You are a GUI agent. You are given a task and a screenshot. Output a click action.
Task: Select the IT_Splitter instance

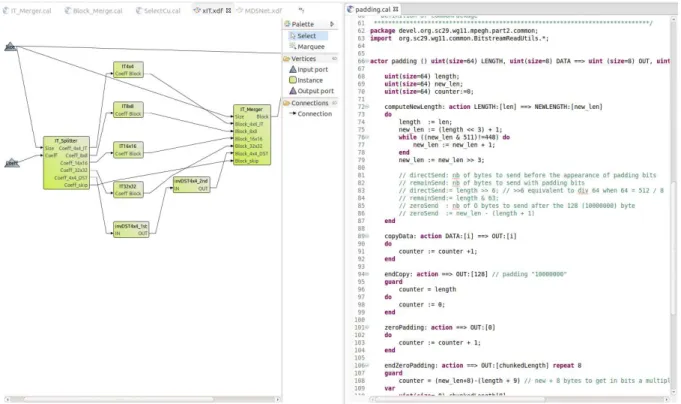[66, 163]
